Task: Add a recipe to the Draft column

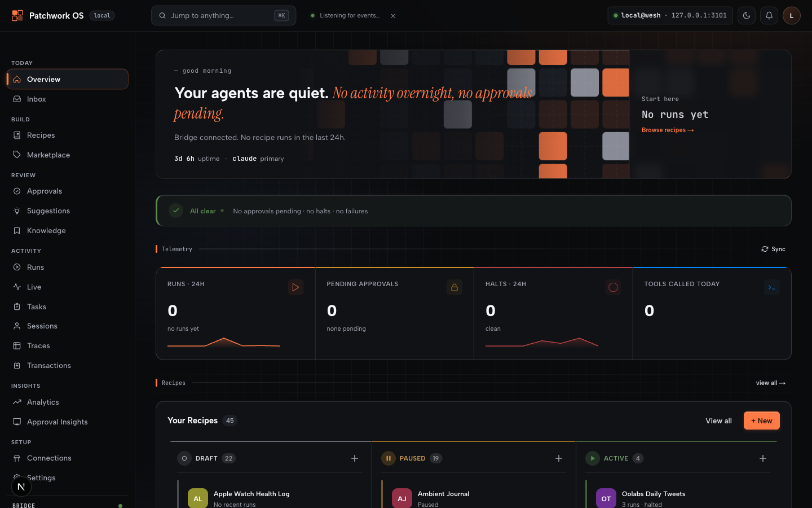Action: click(x=355, y=458)
